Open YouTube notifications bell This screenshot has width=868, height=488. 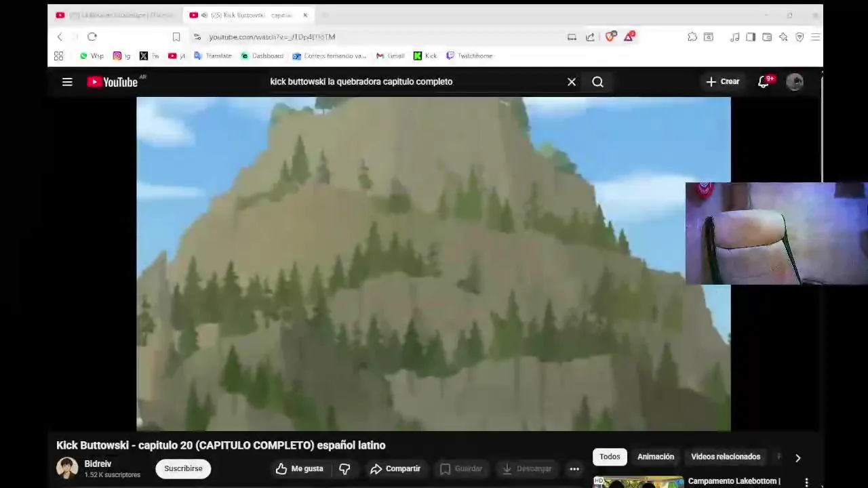point(764,82)
